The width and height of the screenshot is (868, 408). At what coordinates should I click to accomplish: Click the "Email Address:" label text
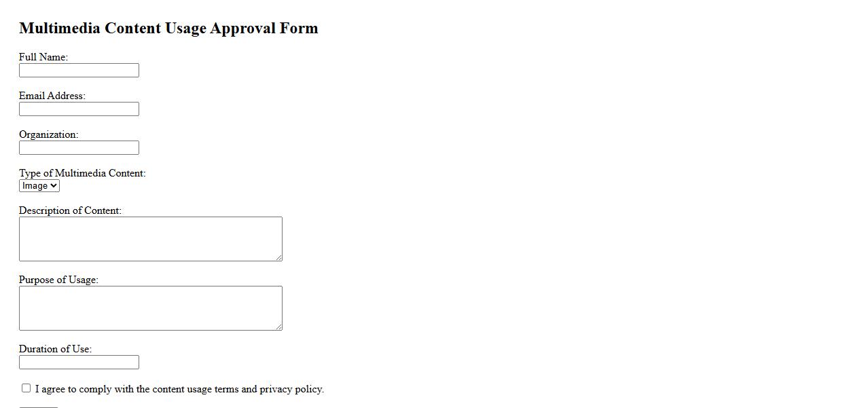(x=52, y=96)
